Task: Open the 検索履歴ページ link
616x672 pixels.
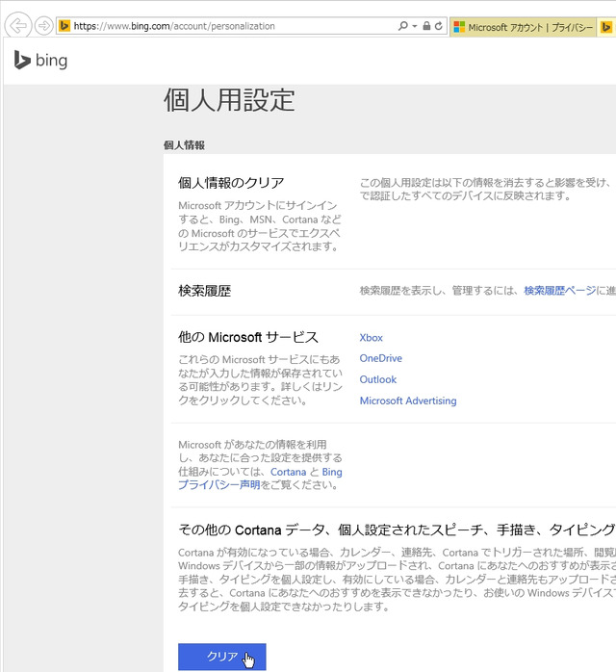Action: click(560, 291)
